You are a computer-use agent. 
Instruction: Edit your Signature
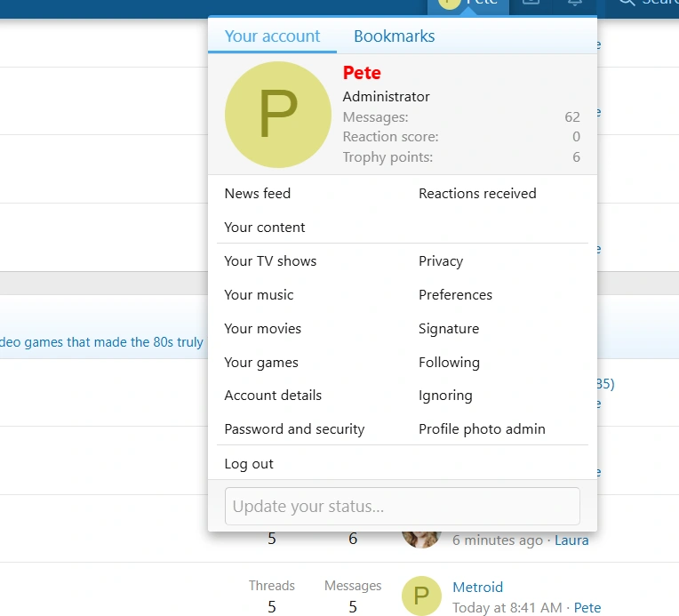click(449, 329)
